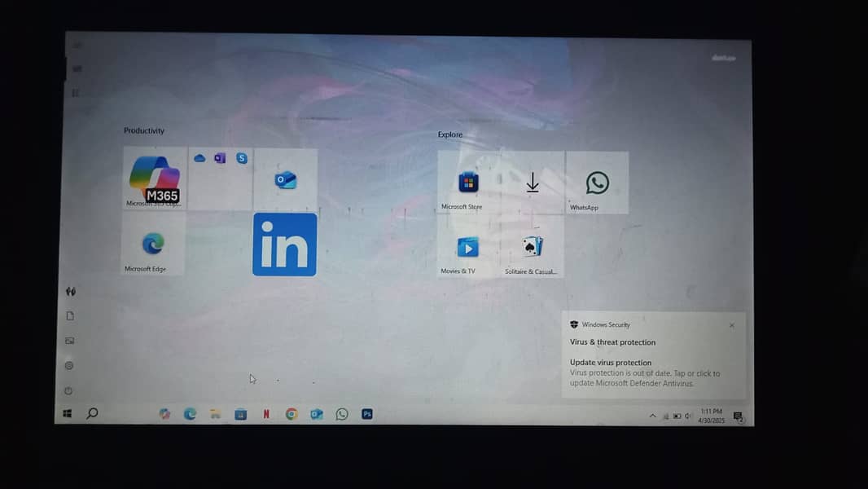868x489 pixels.
Task: Open the taskbar Search magnifier
Action: tap(93, 413)
